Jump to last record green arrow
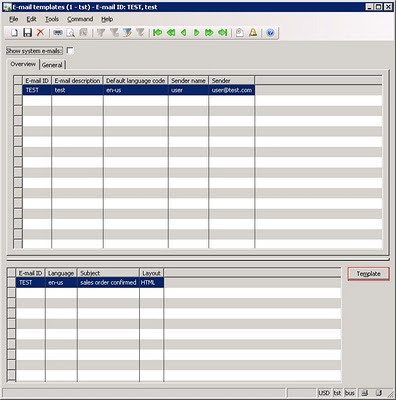Viewport: 396px width, 400px height. [x=223, y=33]
